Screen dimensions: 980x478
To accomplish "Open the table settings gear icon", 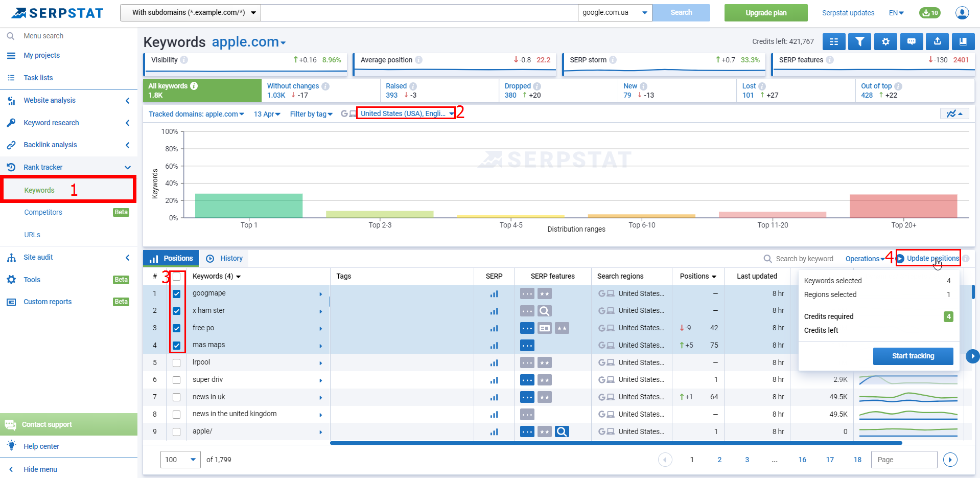I will point(885,41).
